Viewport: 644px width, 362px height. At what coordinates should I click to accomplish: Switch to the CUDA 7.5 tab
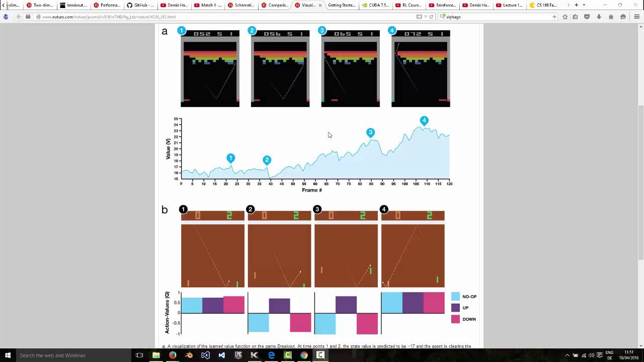pyautogui.click(x=376, y=5)
